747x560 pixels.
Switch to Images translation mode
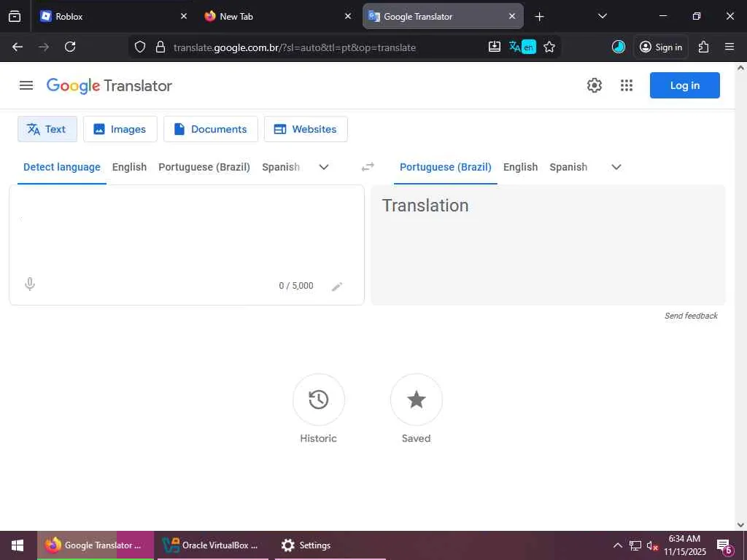coord(120,129)
